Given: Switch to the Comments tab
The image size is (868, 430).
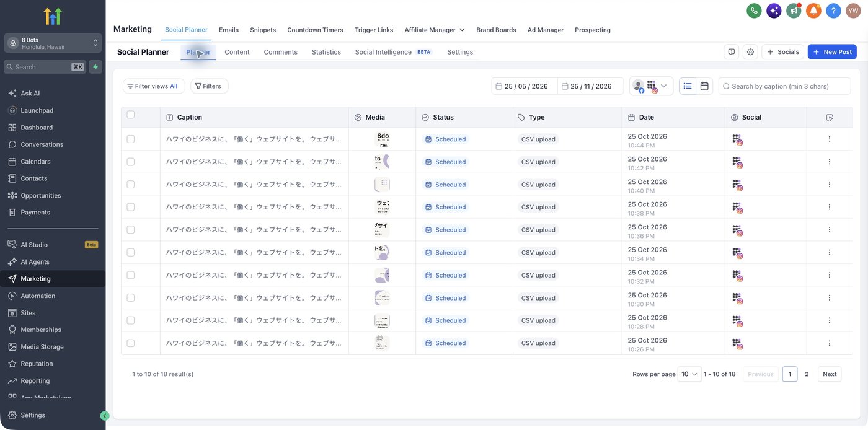Looking at the screenshot, I should coord(281,52).
